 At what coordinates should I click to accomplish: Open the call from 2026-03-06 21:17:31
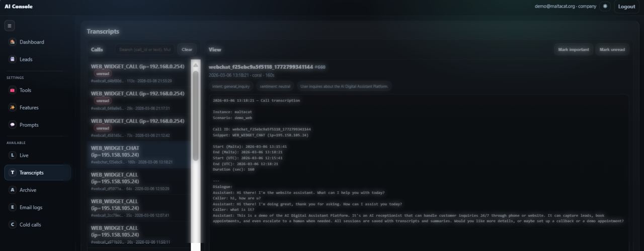[139, 100]
